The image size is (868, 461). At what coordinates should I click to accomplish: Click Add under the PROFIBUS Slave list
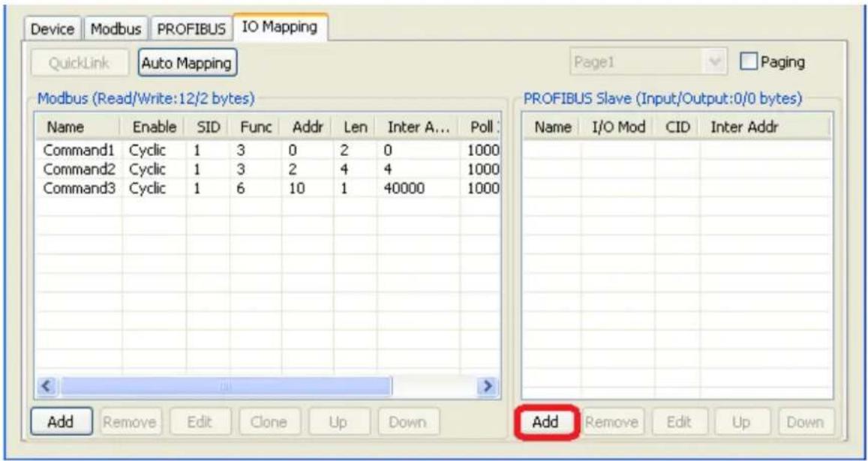(x=546, y=423)
